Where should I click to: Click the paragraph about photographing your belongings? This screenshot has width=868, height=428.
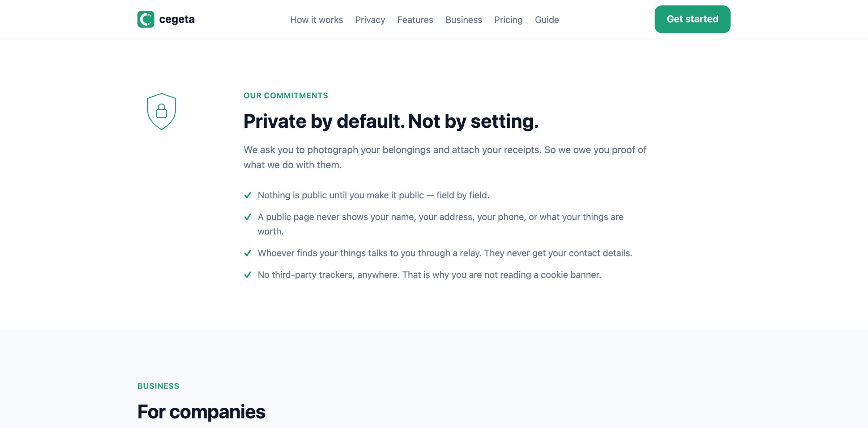tap(445, 157)
